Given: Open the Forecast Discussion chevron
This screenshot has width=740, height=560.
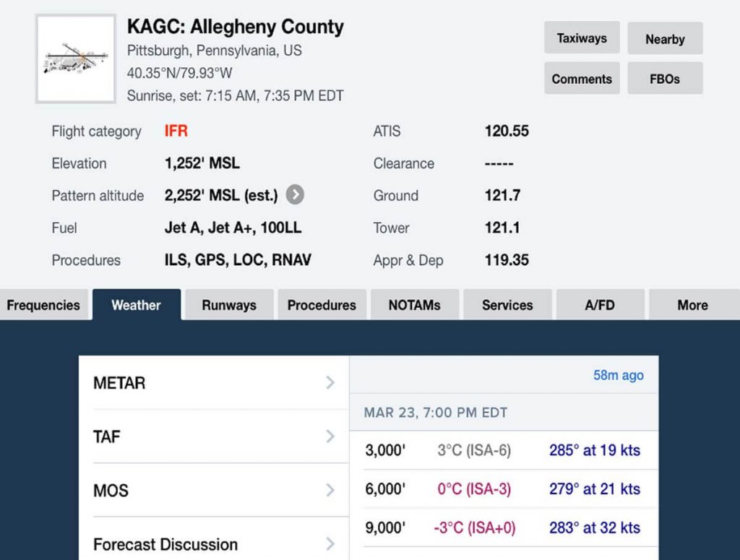Looking at the screenshot, I should [330, 544].
